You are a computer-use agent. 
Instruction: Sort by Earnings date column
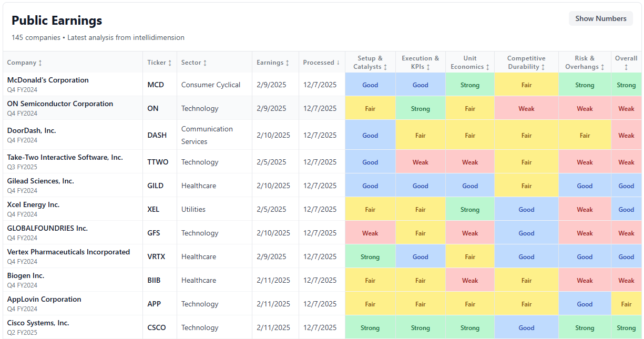(x=273, y=63)
